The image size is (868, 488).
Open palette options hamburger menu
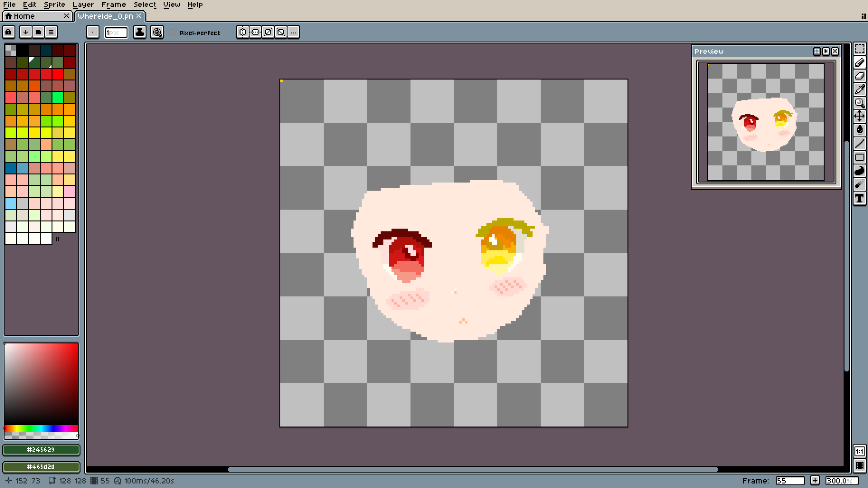51,32
